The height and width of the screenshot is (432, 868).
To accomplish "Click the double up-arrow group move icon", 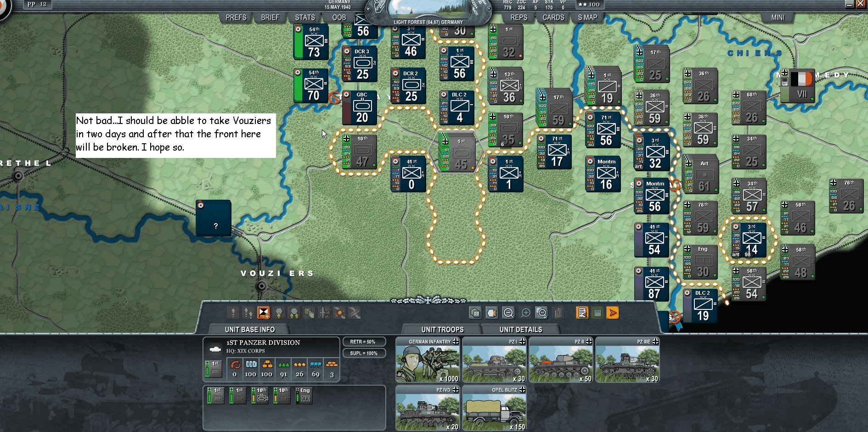I will [248, 313].
